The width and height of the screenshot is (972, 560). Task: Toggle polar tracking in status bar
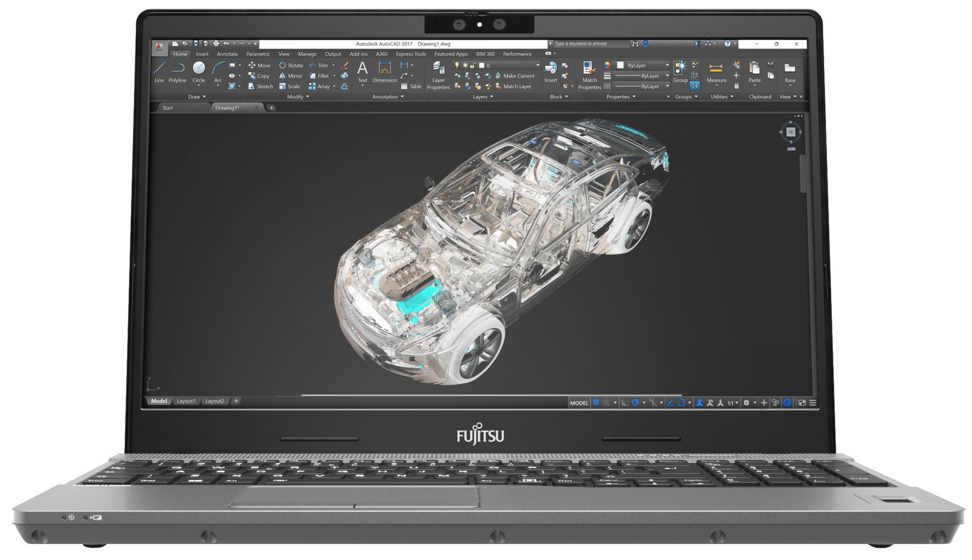pyautogui.click(x=636, y=403)
